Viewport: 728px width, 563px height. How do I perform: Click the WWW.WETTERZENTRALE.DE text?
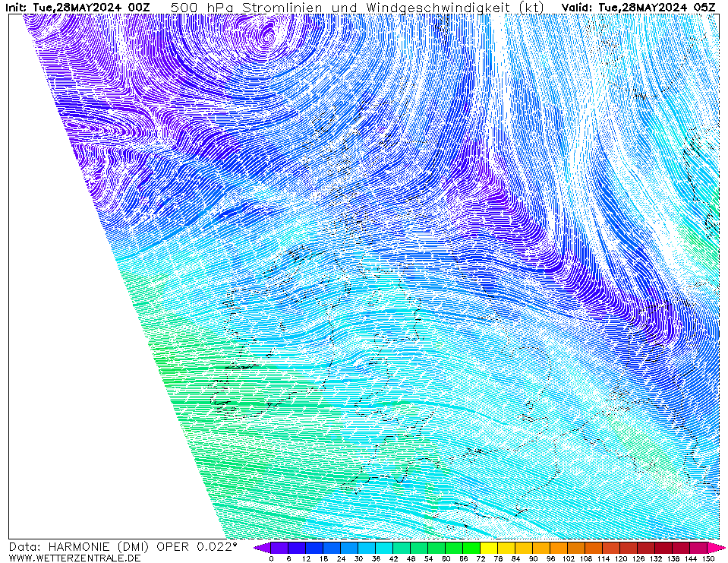(74, 558)
